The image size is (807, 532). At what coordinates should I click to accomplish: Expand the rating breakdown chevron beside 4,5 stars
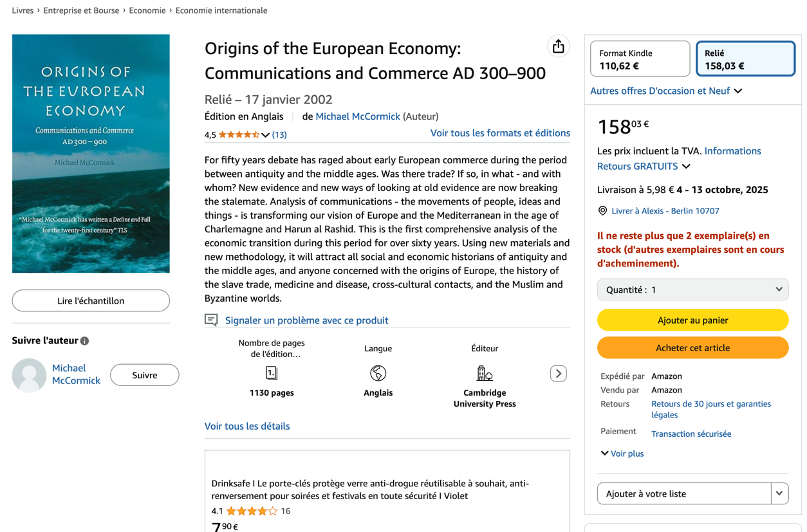[x=265, y=135]
